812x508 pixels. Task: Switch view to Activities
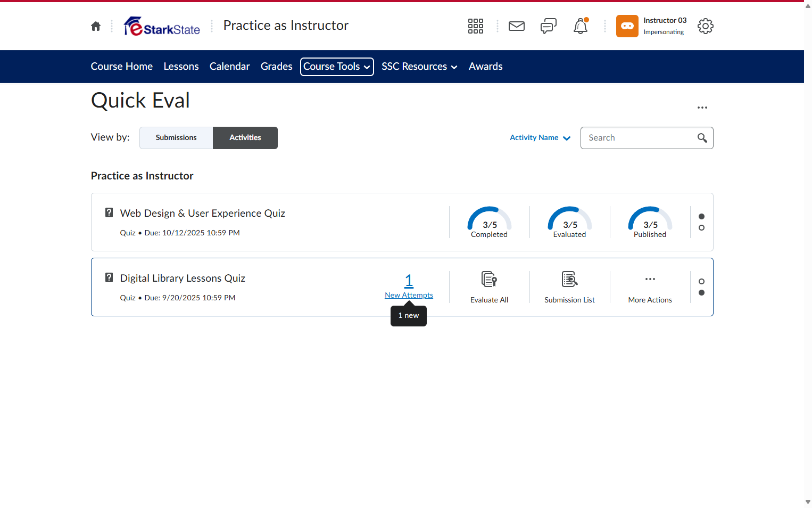[245, 138]
